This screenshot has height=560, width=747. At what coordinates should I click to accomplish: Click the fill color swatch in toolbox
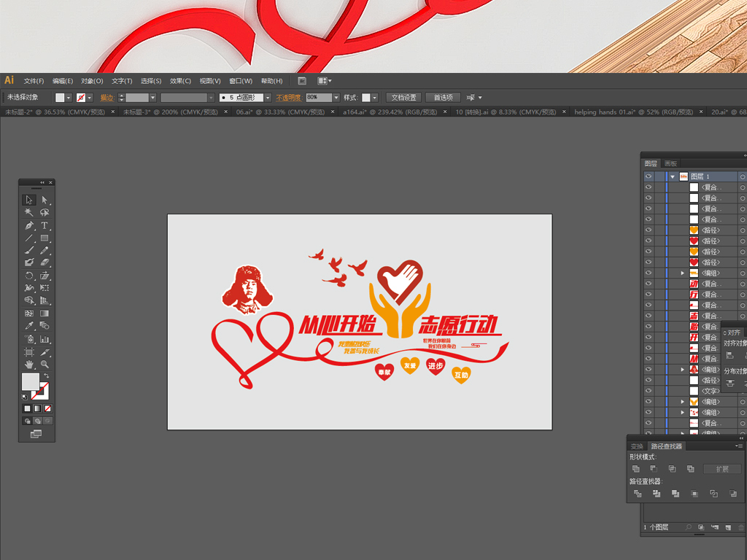tap(31, 381)
